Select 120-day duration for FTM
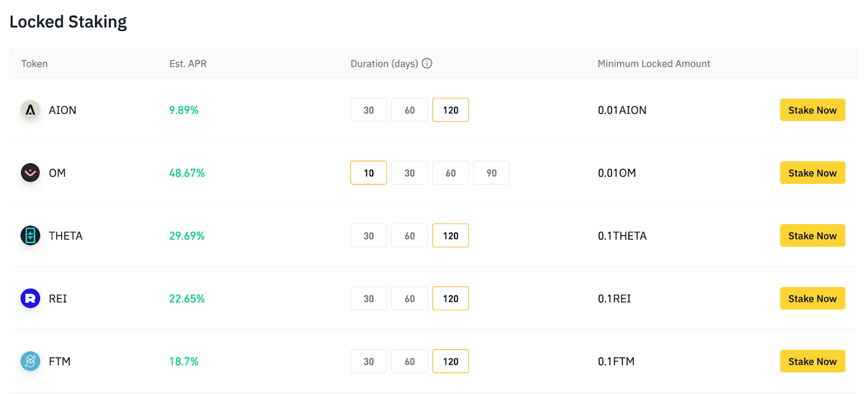Image resolution: width=868 pixels, height=394 pixels. pyautogui.click(x=450, y=361)
